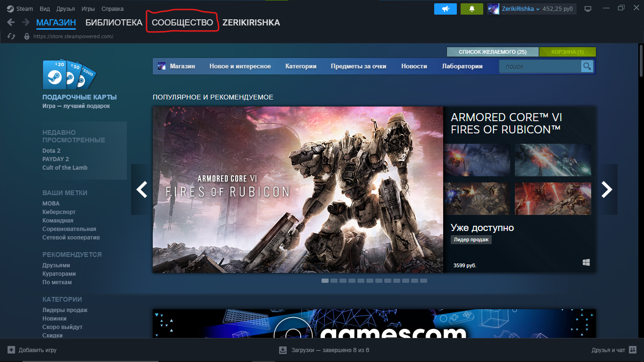Viewport: 644px width, 362px height.
Task: Click the plus icon for Добавить игру
Action: click(x=11, y=350)
